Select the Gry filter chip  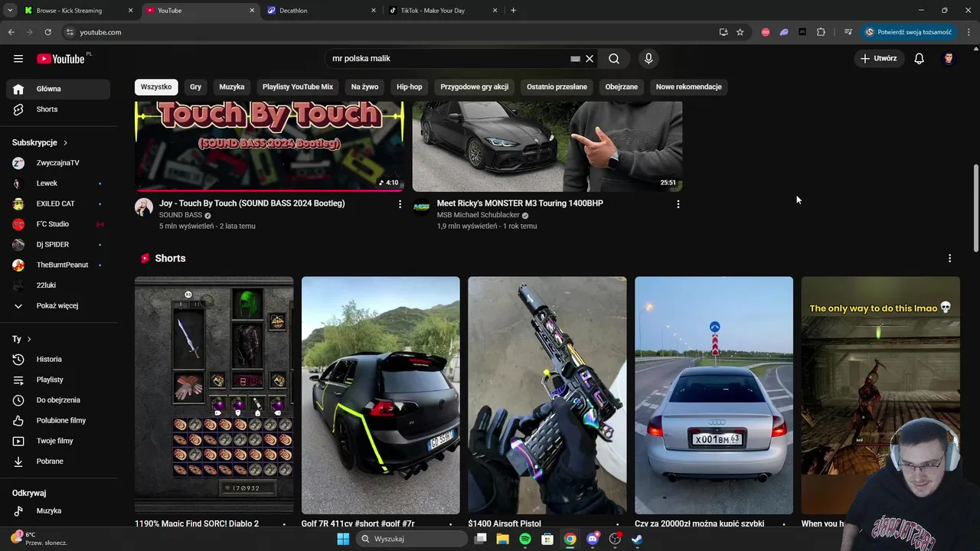pyautogui.click(x=196, y=86)
